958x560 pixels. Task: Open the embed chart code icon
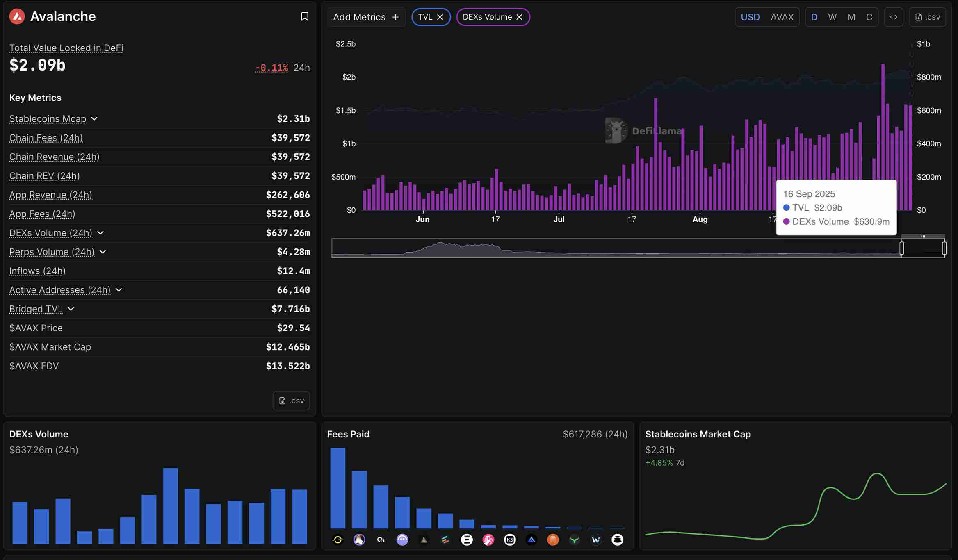pyautogui.click(x=893, y=17)
